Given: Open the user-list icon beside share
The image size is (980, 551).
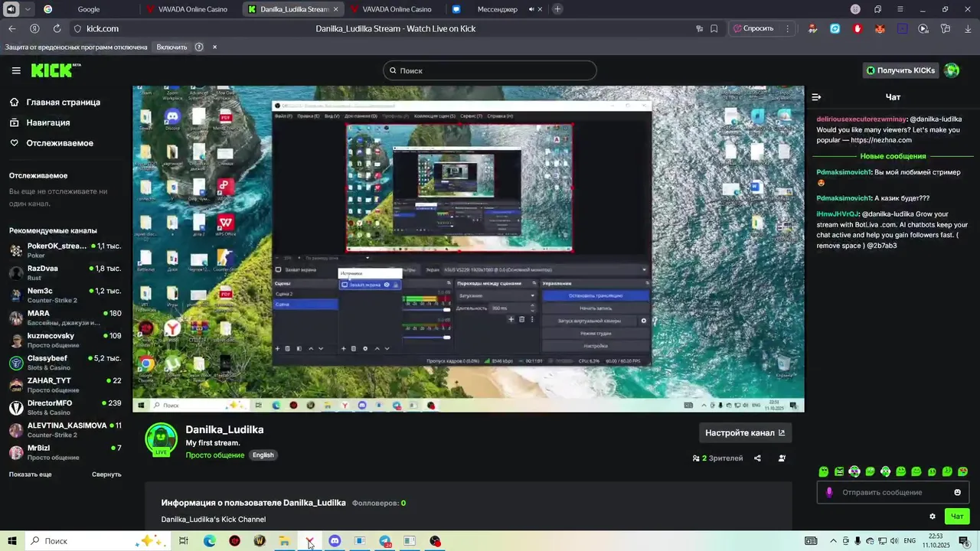Looking at the screenshot, I should point(782,458).
